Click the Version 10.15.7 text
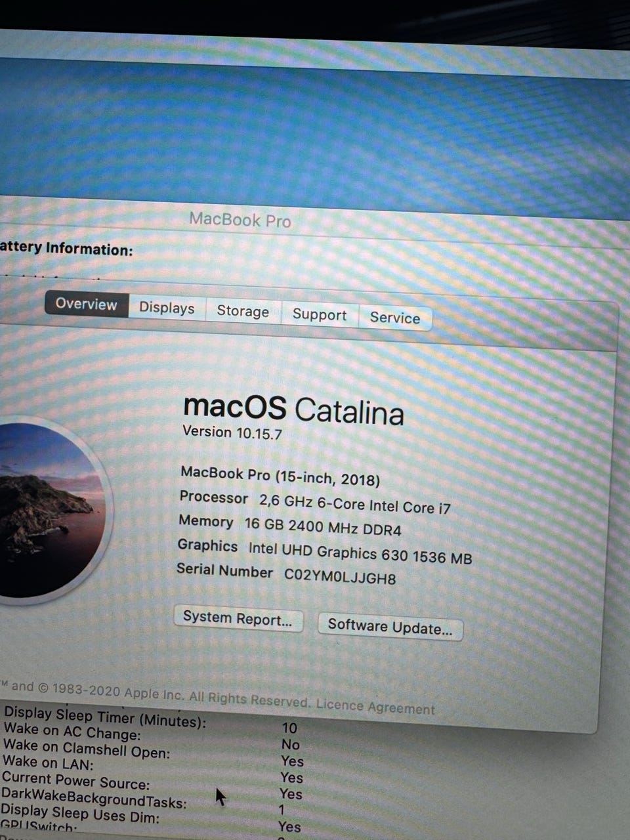Image resolution: width=630 pixels, height=840 pixels. (232, 432)
